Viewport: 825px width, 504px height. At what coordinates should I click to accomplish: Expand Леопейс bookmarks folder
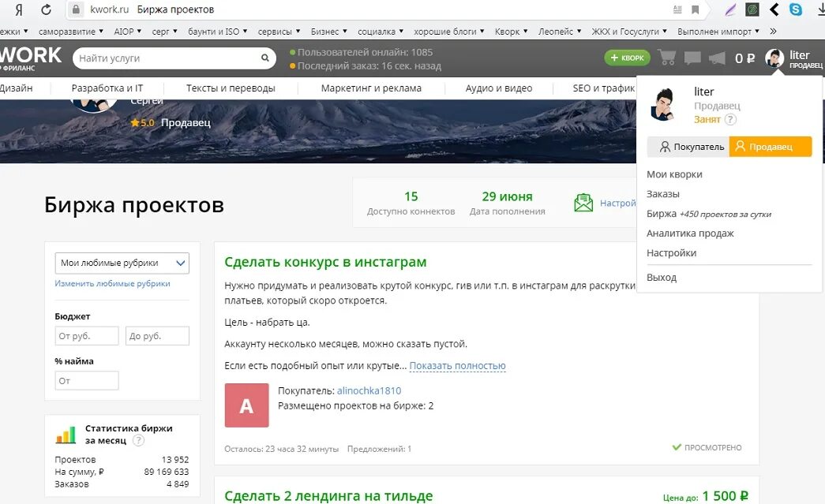[560, 32]
